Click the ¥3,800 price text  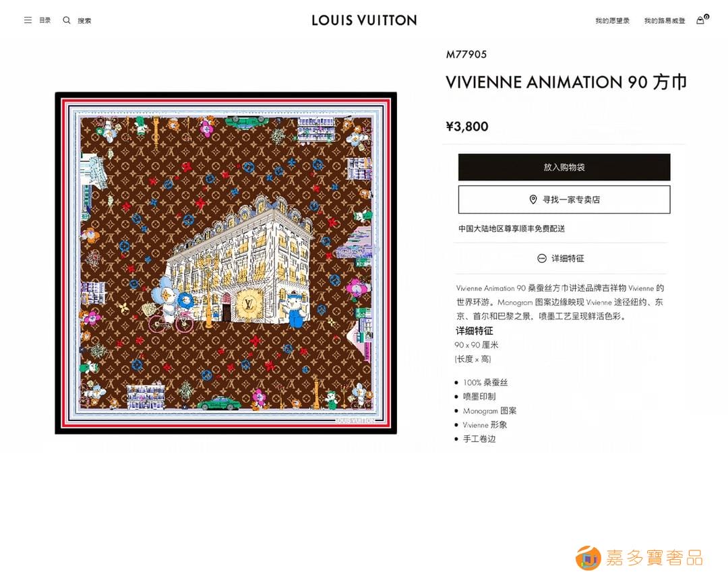click(467, 126)
